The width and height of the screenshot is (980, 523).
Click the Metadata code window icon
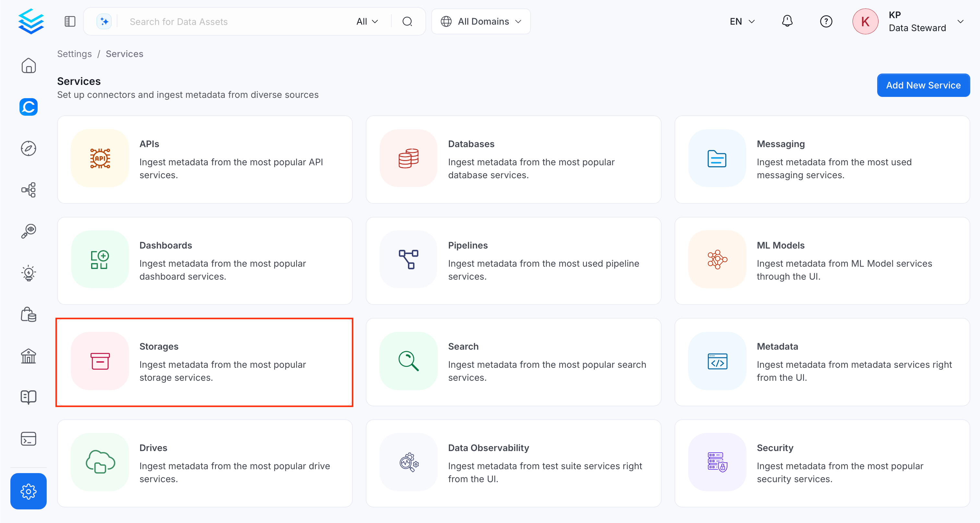(x=717, y=361)
